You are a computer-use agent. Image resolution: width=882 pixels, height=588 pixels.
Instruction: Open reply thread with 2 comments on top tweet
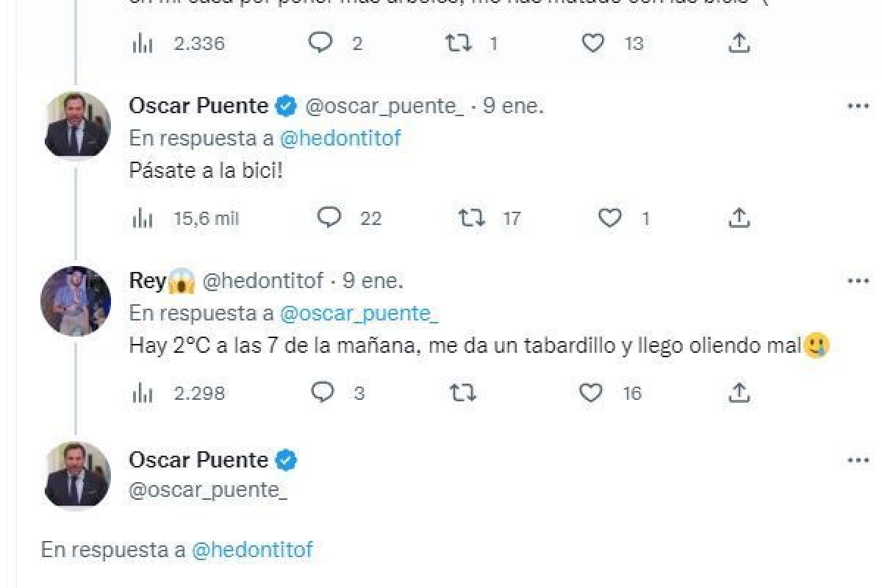320,43
